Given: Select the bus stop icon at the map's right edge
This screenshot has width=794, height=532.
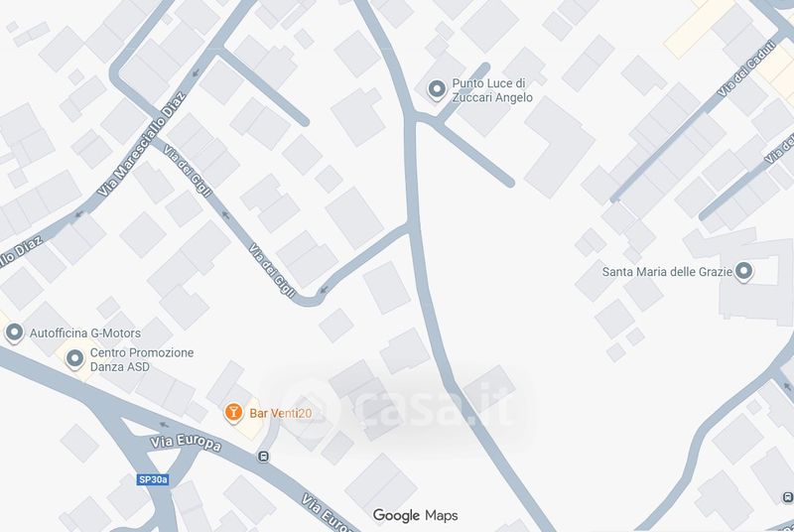Looking at the screenshot, I should pos(787,497).
